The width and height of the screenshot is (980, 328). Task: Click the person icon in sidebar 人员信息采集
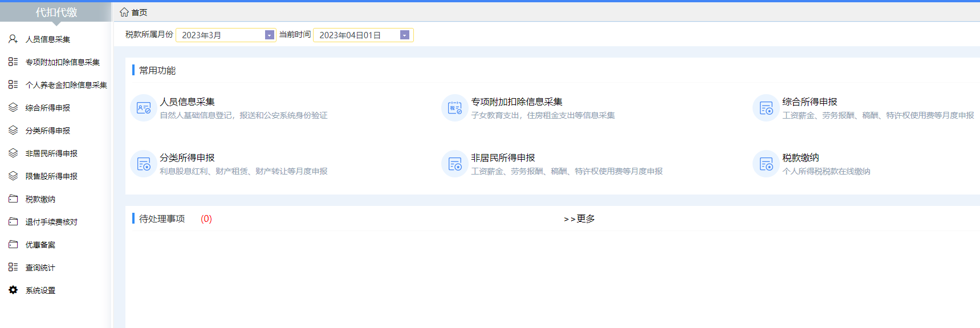pos(13,39)
